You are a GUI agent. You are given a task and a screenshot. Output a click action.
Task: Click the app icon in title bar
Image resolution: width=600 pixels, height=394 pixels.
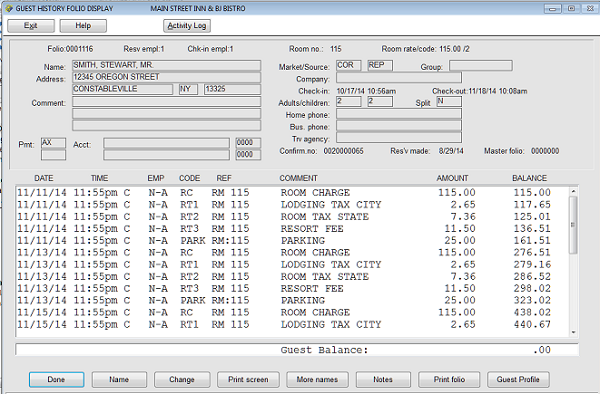click(9, 8)
